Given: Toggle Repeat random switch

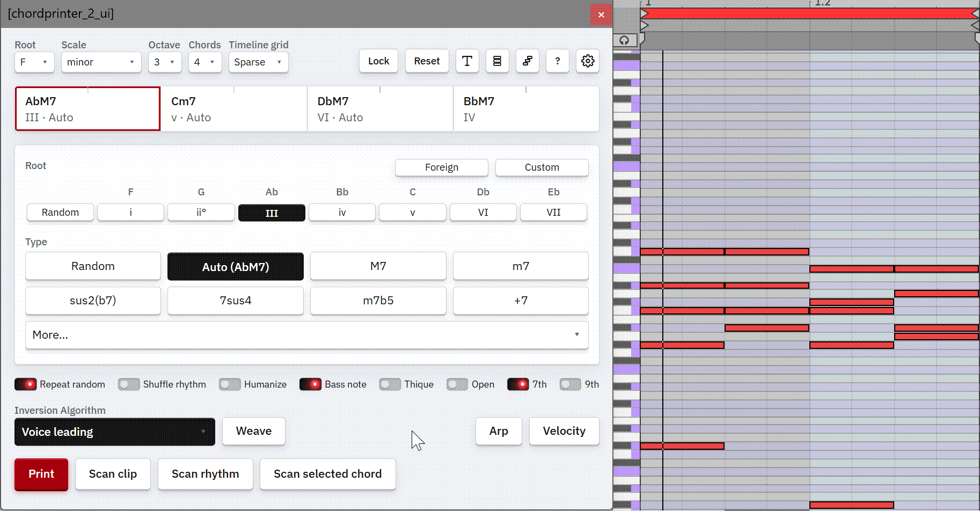Looking at the screenshot, I should pyautogui.click(x=25, y=384).
